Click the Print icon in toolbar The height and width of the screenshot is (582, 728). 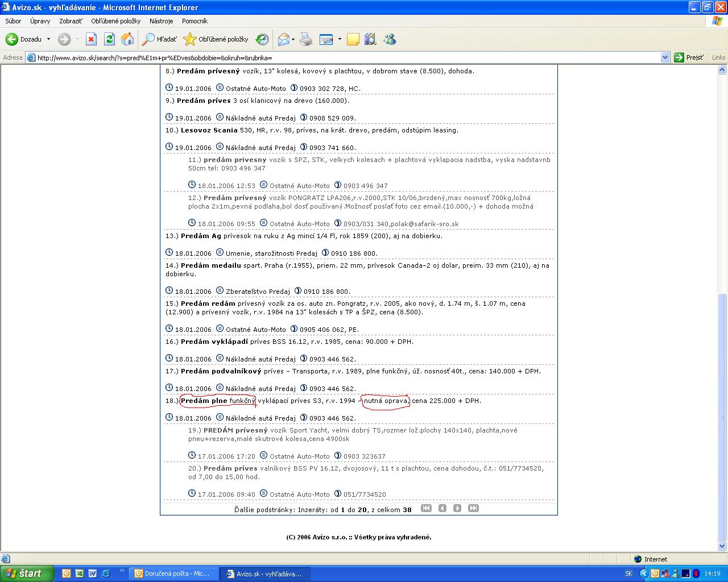pyautogui.click(x=306, y=39)
